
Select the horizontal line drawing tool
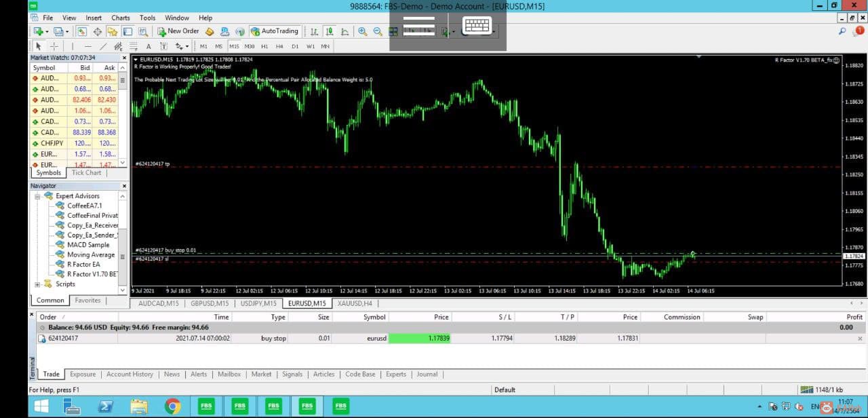87,46
